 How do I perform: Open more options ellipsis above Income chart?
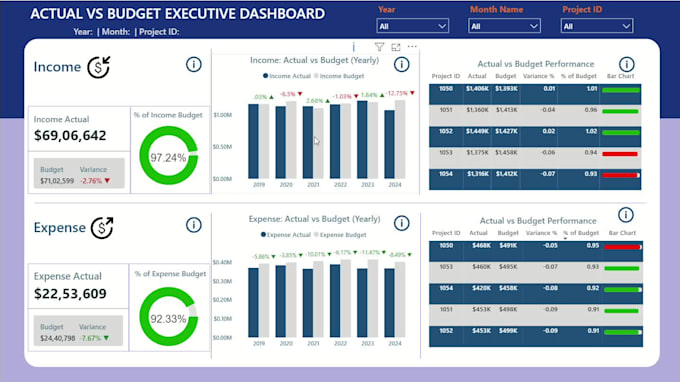click(412, 46)
